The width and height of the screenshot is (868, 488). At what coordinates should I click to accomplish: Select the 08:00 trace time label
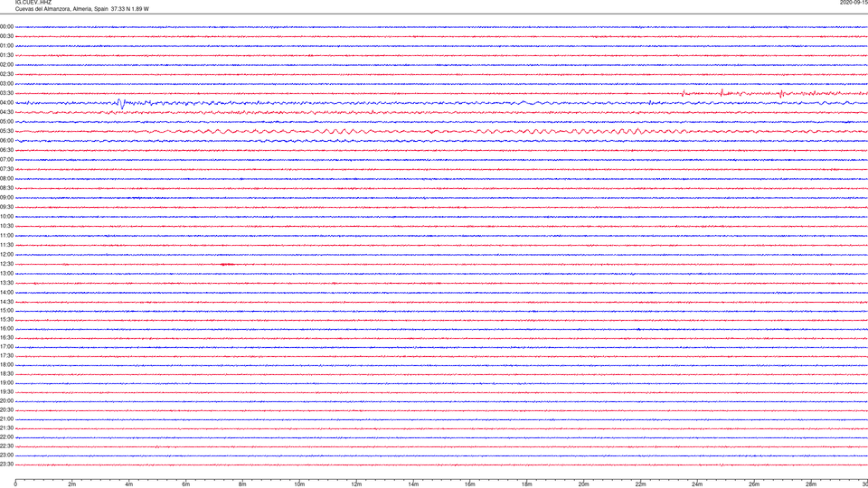pos(6,179)
